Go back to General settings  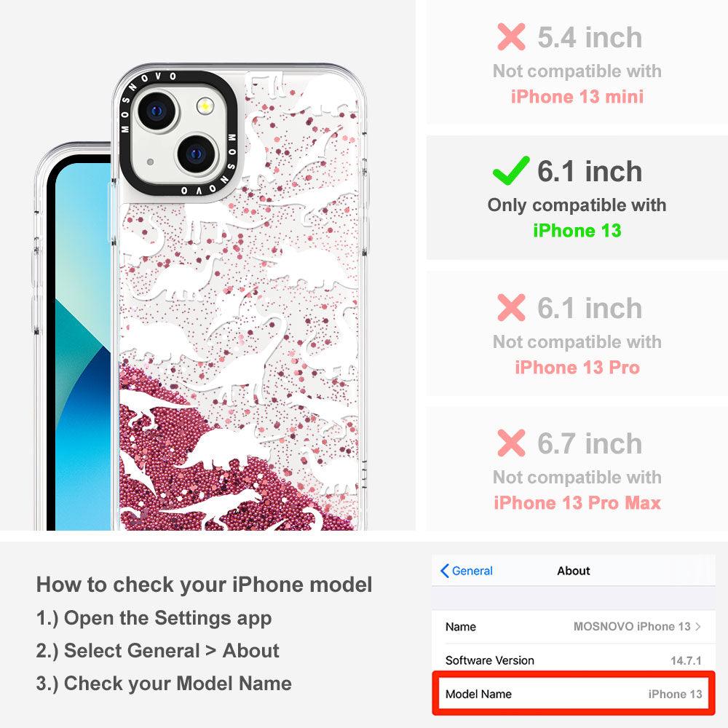click(467, 571)
